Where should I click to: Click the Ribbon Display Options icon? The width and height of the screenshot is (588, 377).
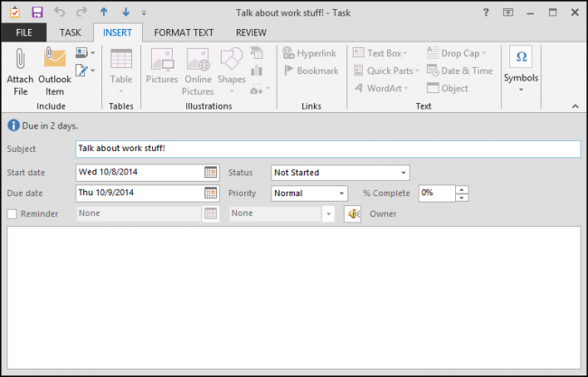(507, 13)
